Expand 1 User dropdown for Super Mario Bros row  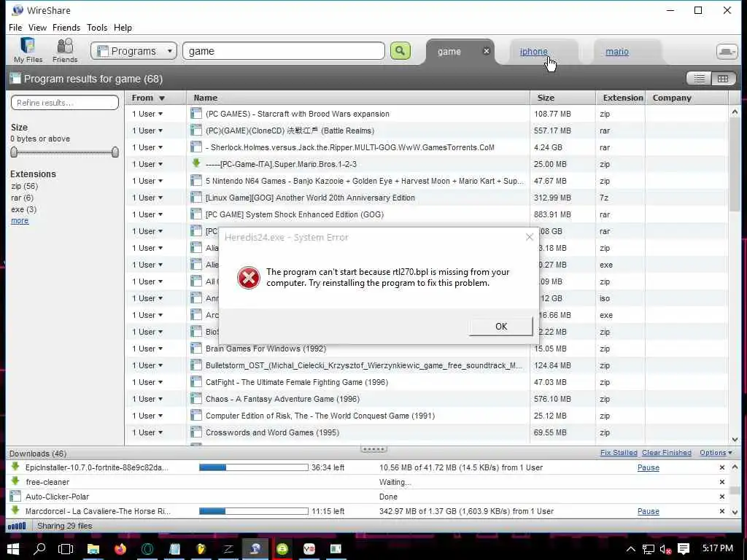tap(147, 164)
